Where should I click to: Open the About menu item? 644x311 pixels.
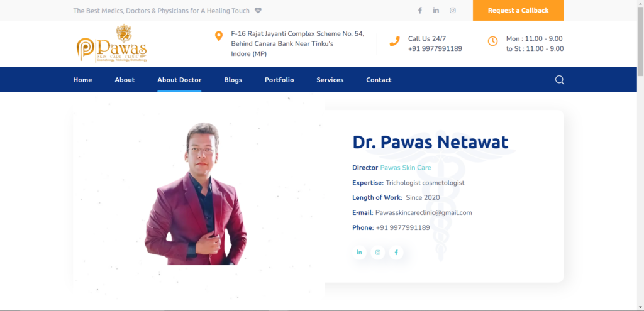click(125, 80)
